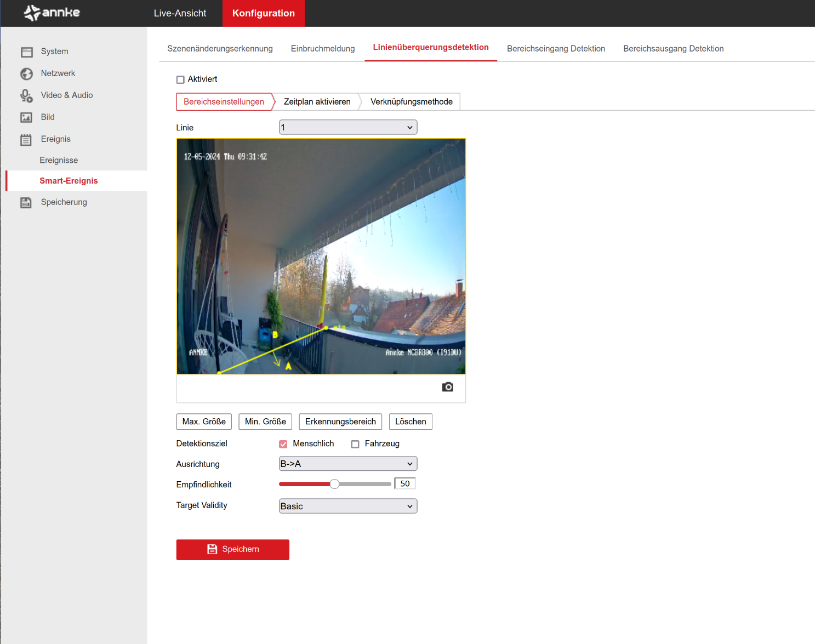Click the Speicherung disk icon
Viewport: 815px width, 644px height.
(x=26, y=202)
